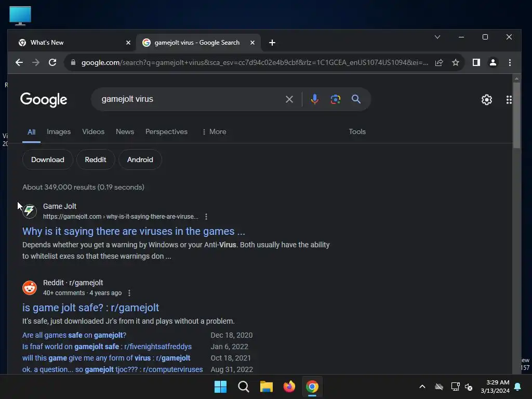Screen dimensions: 532x399
Task: View site information lock icon
Action: pyautogui.click(x=73, y=62)
